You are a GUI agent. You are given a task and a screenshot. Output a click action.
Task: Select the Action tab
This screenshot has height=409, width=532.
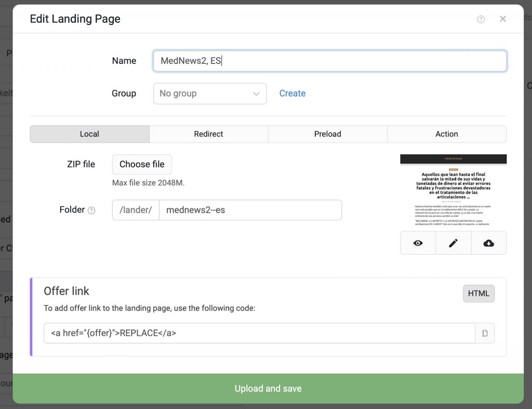(446, 134)
